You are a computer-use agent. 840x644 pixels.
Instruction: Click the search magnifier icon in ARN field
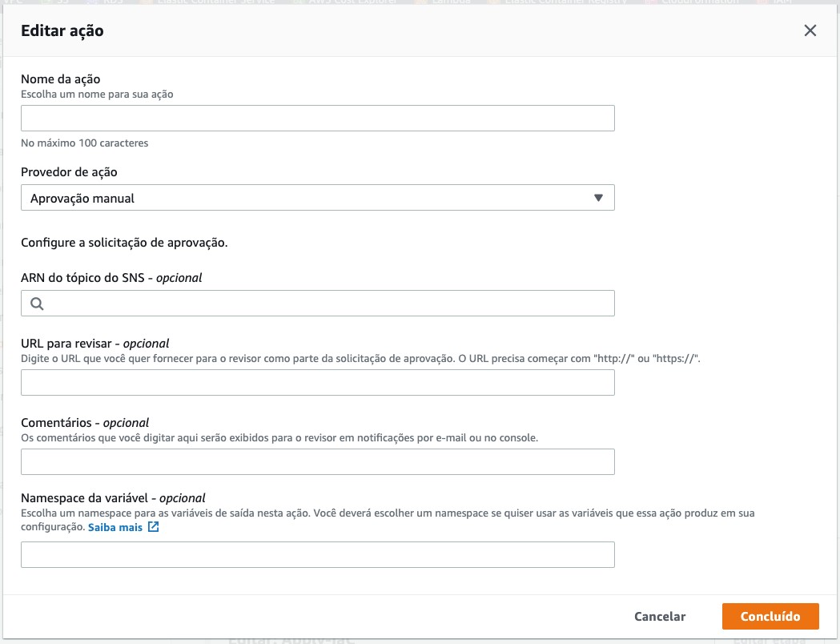click(x=36, y=304)
